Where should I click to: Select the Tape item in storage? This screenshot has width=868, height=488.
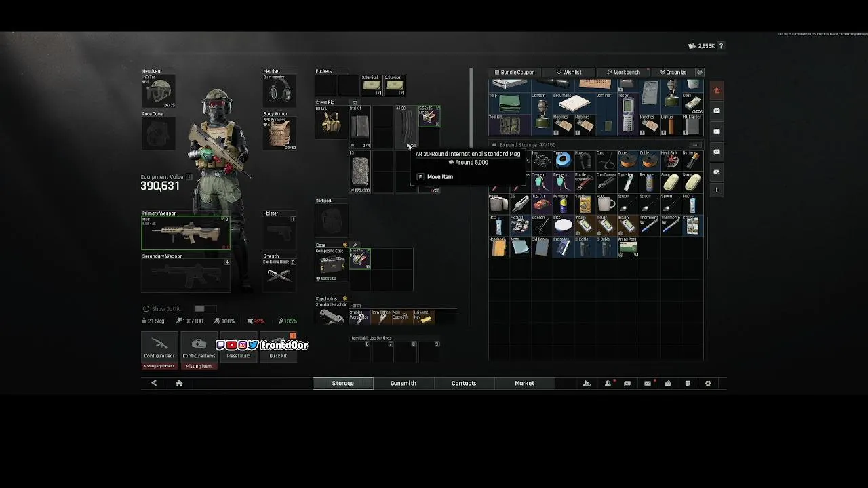tap(563, 161)
